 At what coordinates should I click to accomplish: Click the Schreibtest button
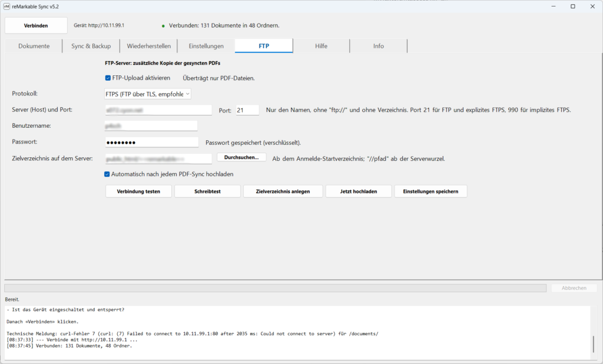click(207, 191)
